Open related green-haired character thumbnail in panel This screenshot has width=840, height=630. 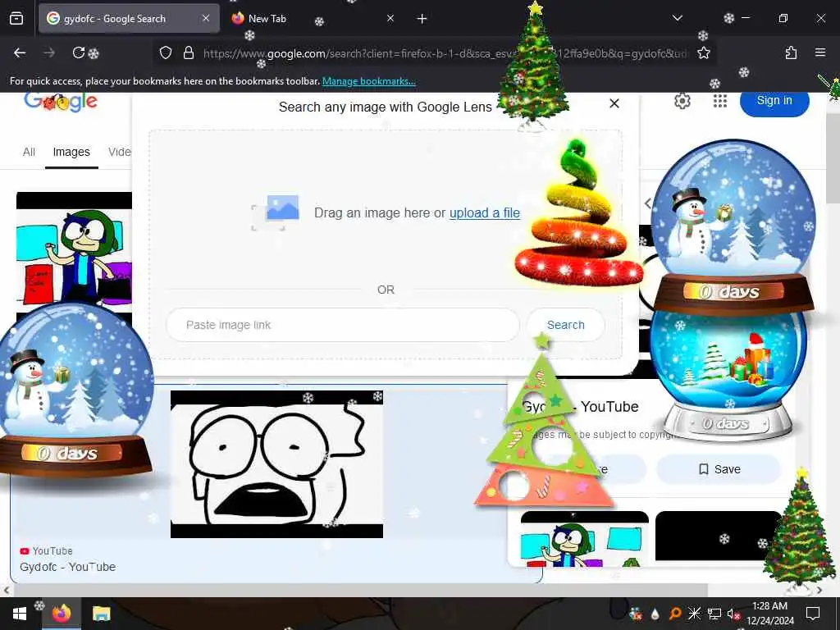coord(584,539)
